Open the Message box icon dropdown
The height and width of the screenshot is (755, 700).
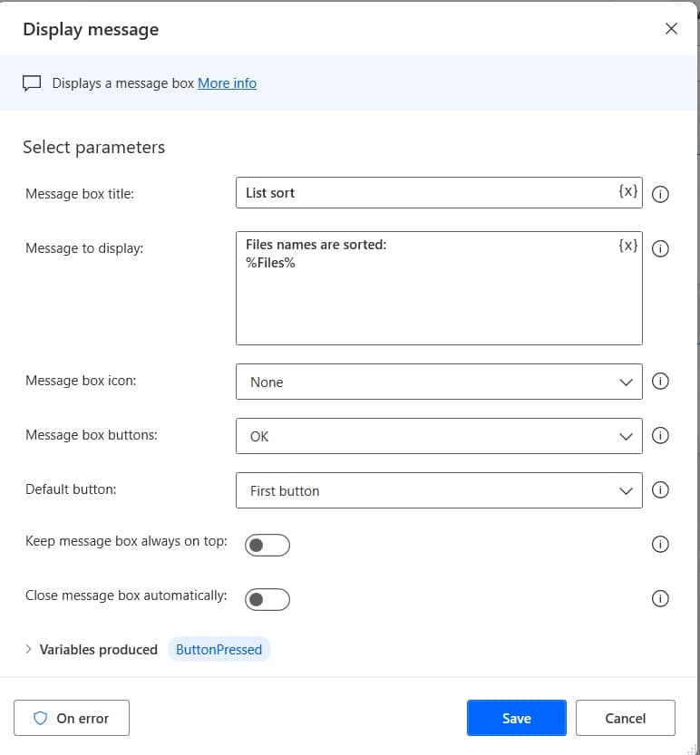[x=439, y=382]
